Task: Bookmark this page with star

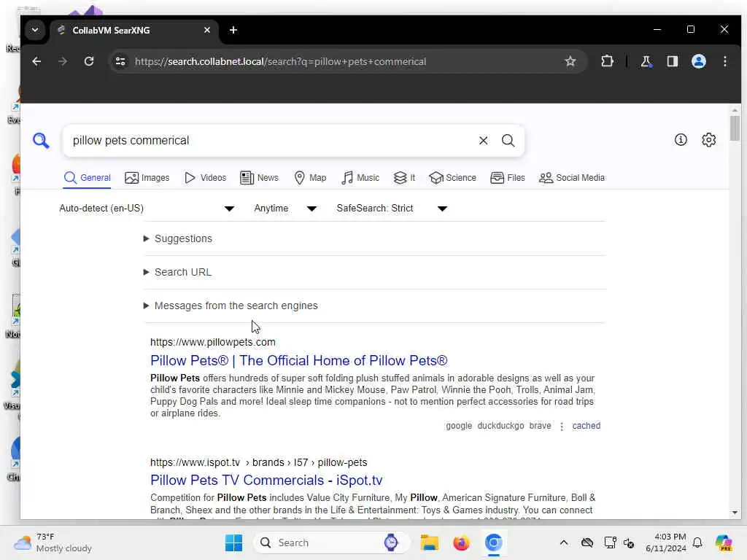Action: tap(570, 61)
